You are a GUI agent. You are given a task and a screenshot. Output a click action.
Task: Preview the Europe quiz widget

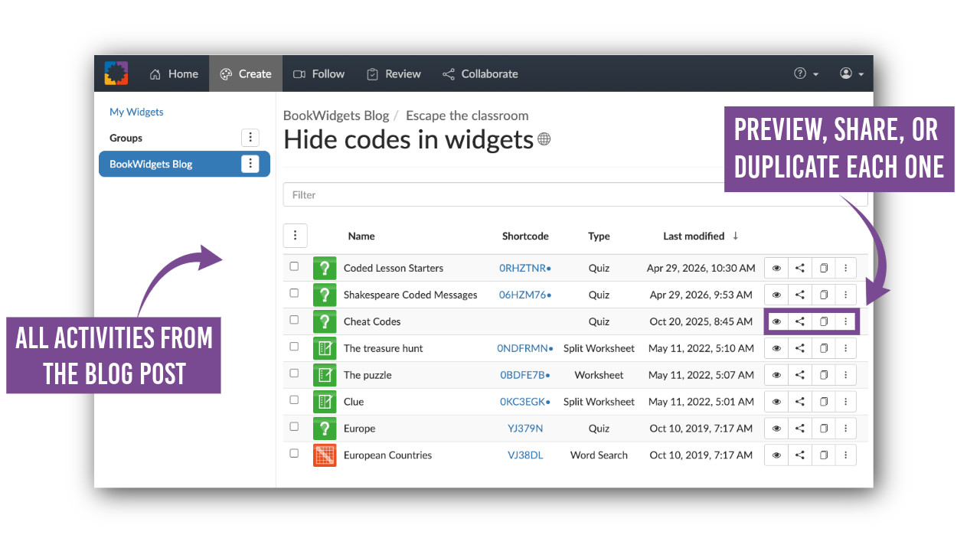click(776, 429)
